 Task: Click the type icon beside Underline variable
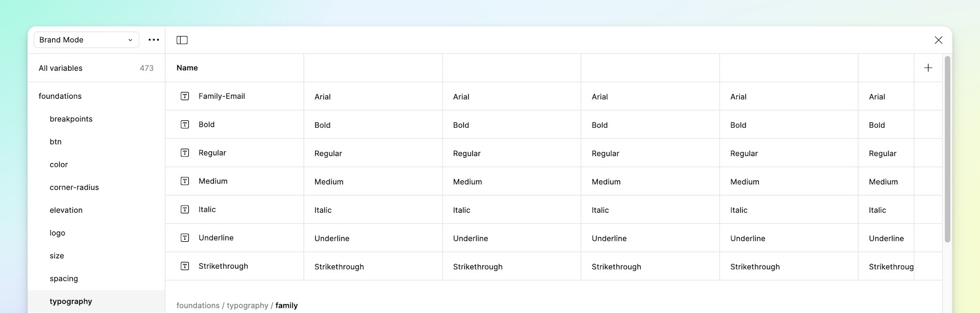tap(185, 238)
